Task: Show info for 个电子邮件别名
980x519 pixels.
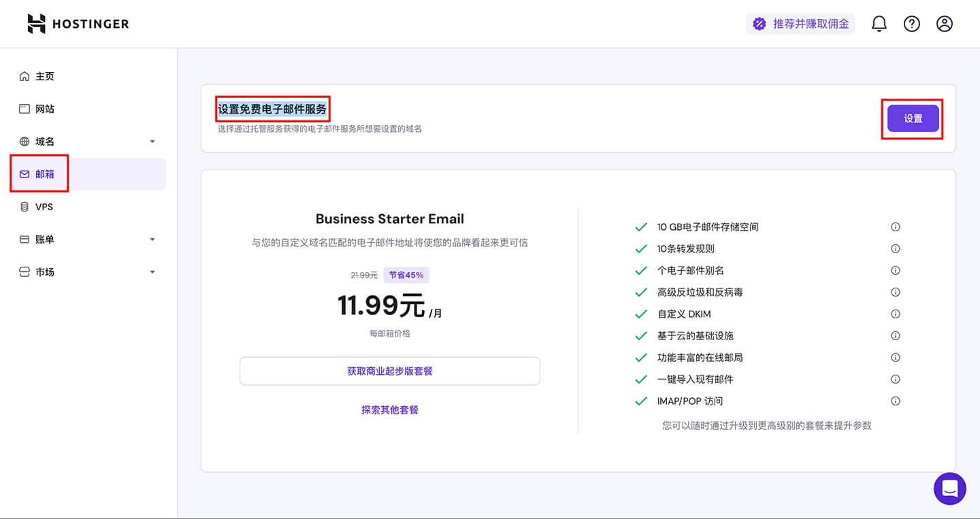Action: [x=896, y=271]
